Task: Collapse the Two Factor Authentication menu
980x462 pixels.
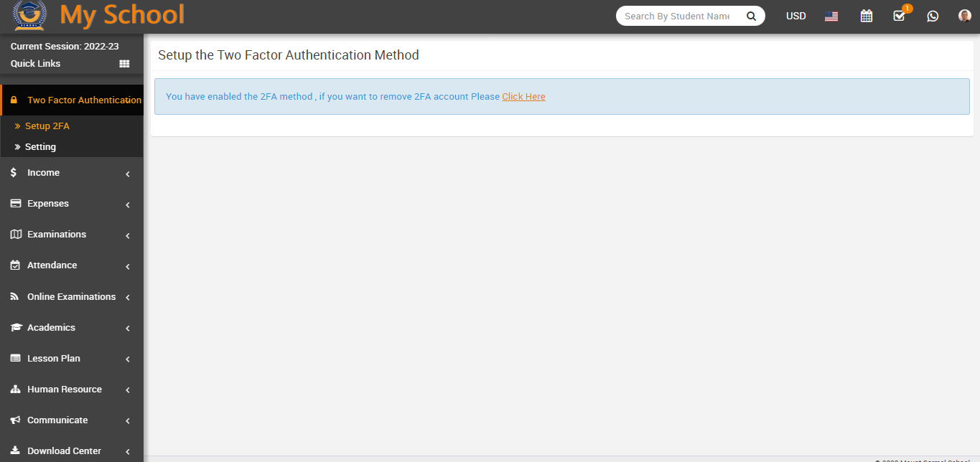Action: 75,100
